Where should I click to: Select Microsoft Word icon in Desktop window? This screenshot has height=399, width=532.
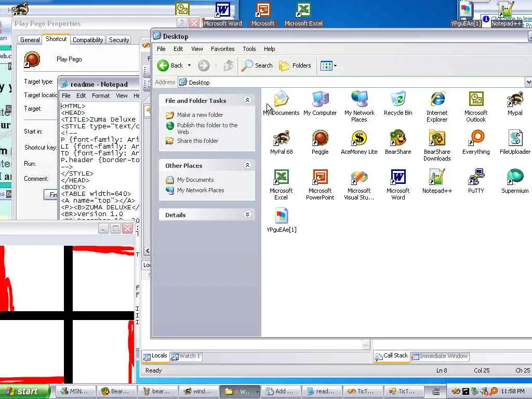point(398,184)
